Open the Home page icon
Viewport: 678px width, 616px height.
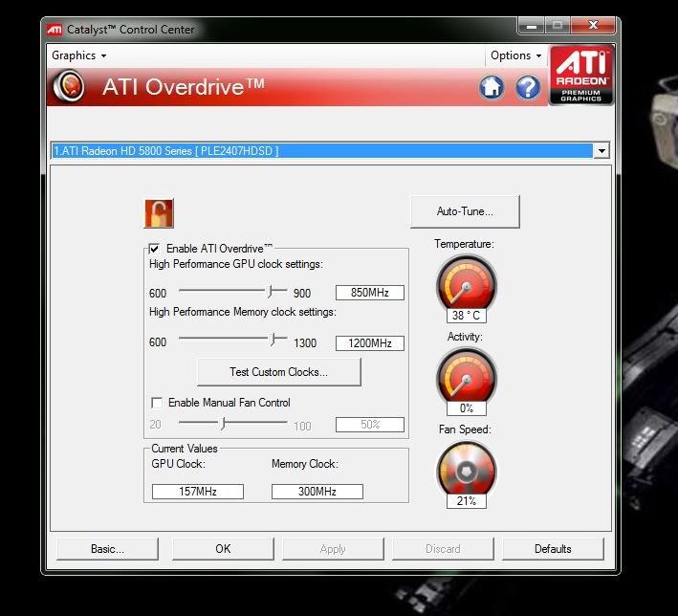pos(492,87)
